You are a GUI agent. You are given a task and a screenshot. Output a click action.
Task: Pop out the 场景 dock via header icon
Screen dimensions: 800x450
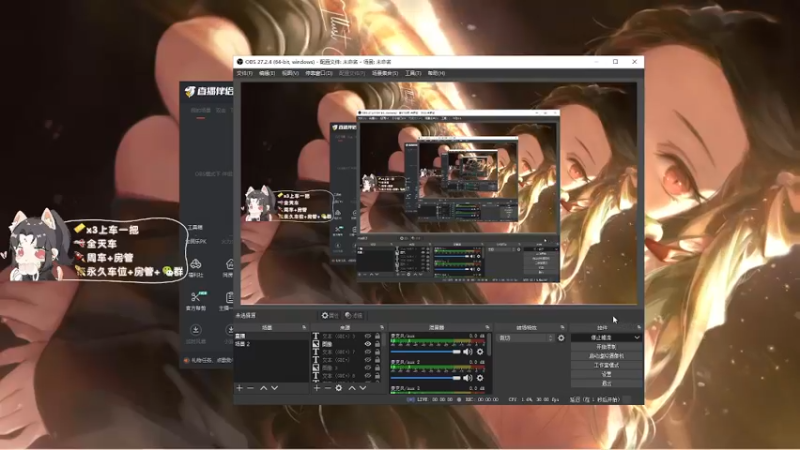click(x=304, y=327)
